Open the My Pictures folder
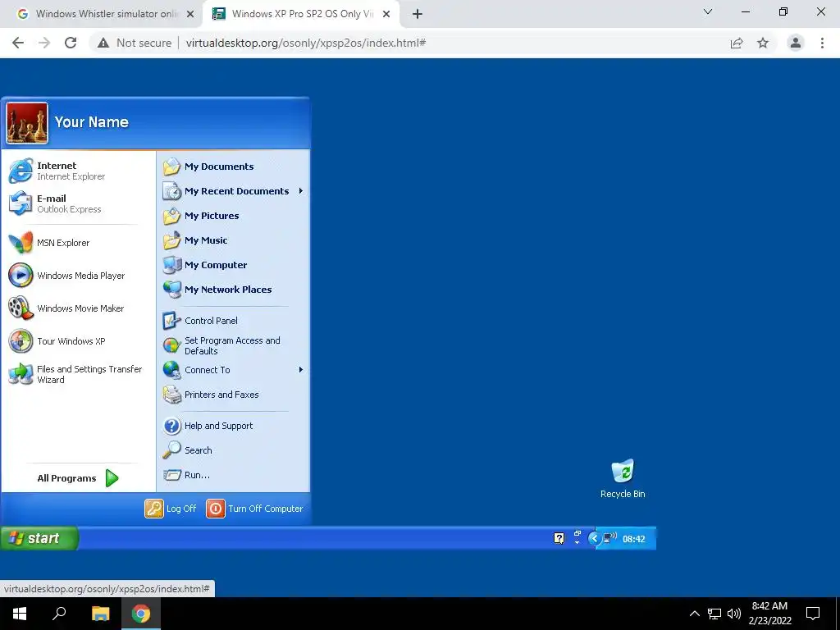Viewport: 840px width, 630px height. [201, 216]
